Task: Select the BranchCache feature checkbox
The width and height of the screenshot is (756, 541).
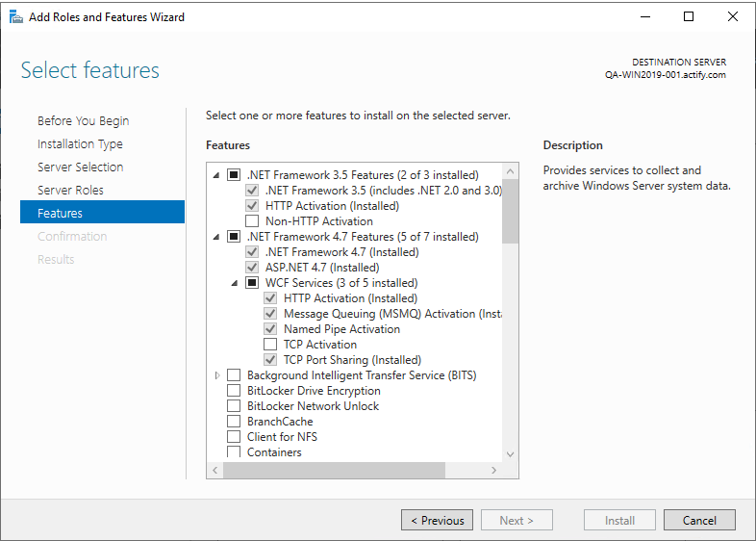Action: click(234, 422)
